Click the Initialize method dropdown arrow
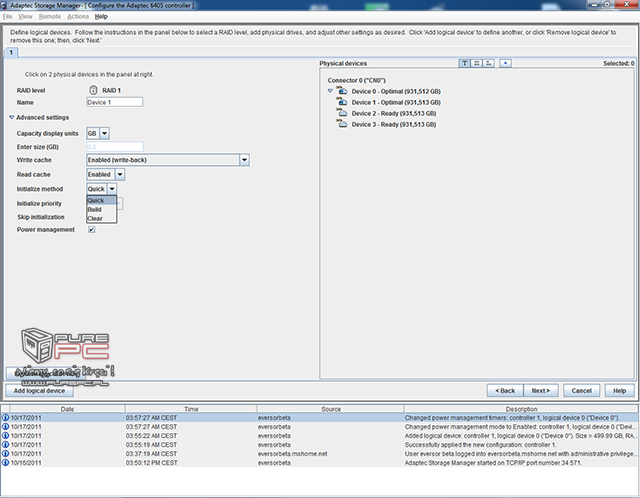Screen dimensions: 640x498 tap(112, 189)
